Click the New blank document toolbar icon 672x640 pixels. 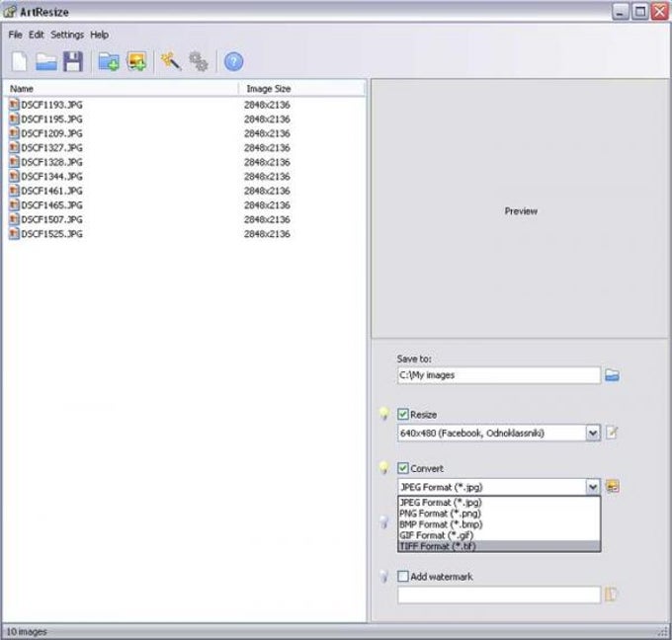(20, 61)
